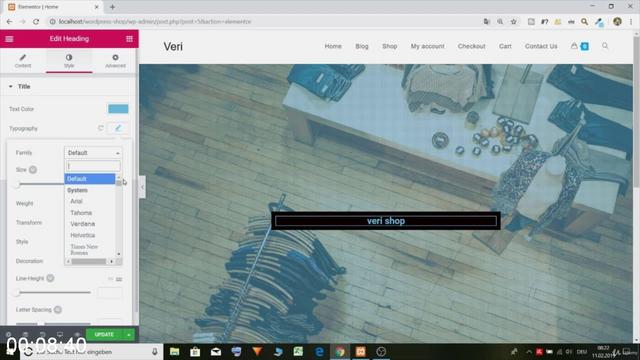Reload the page in the browser

click(36, 22)
